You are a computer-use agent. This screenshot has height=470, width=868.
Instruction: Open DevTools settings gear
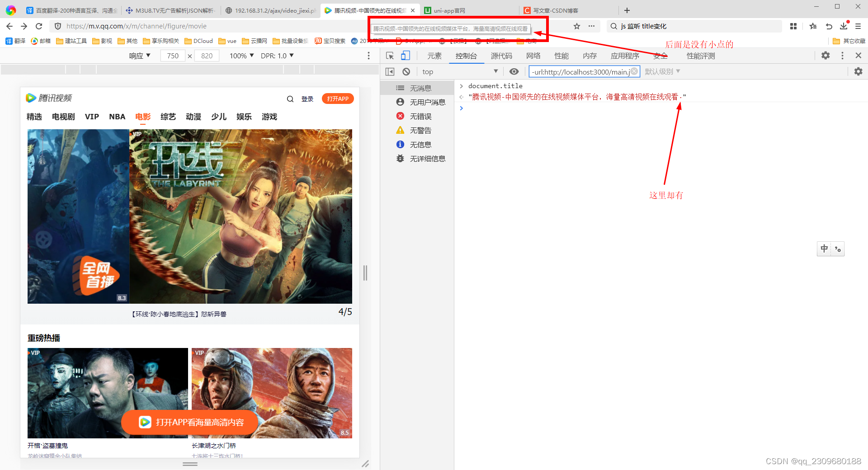pyautogui.click(x=826, y=56)
